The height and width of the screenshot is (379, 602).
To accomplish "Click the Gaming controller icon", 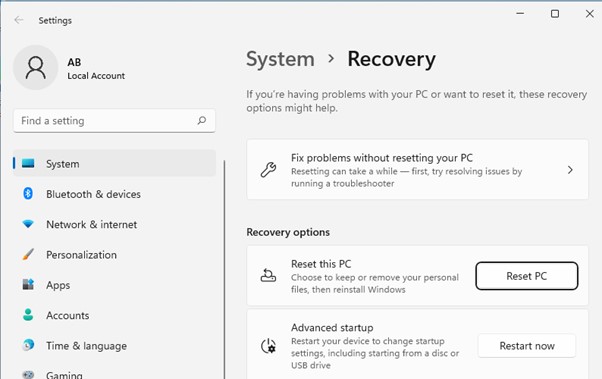I will pos(28,374).
